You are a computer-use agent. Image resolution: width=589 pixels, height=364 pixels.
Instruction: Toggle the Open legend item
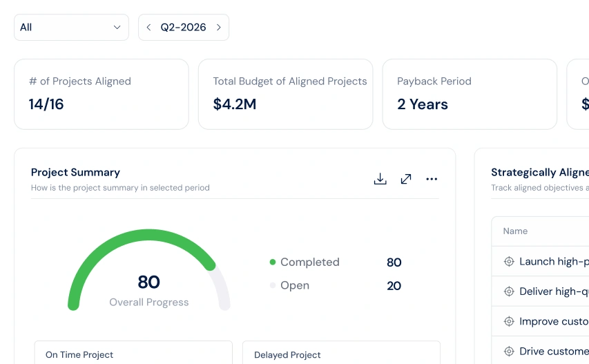(289, 285)
